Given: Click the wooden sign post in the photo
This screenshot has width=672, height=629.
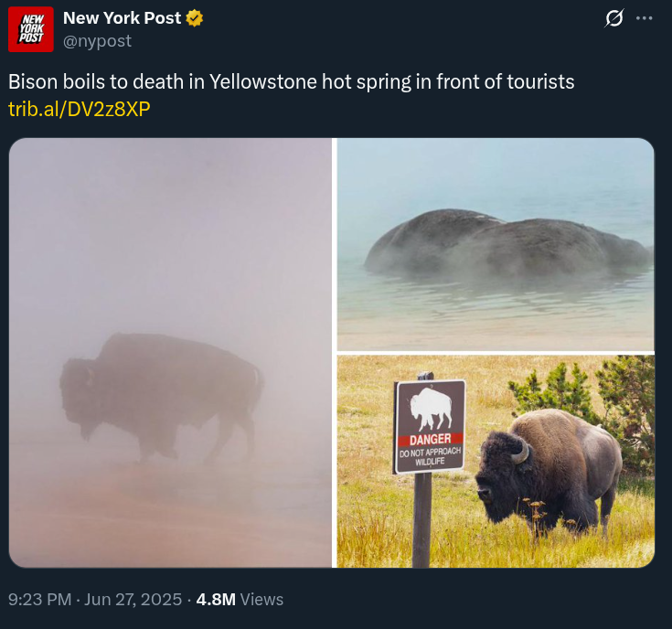Looking at the screenshot, I should pos(422,520).
